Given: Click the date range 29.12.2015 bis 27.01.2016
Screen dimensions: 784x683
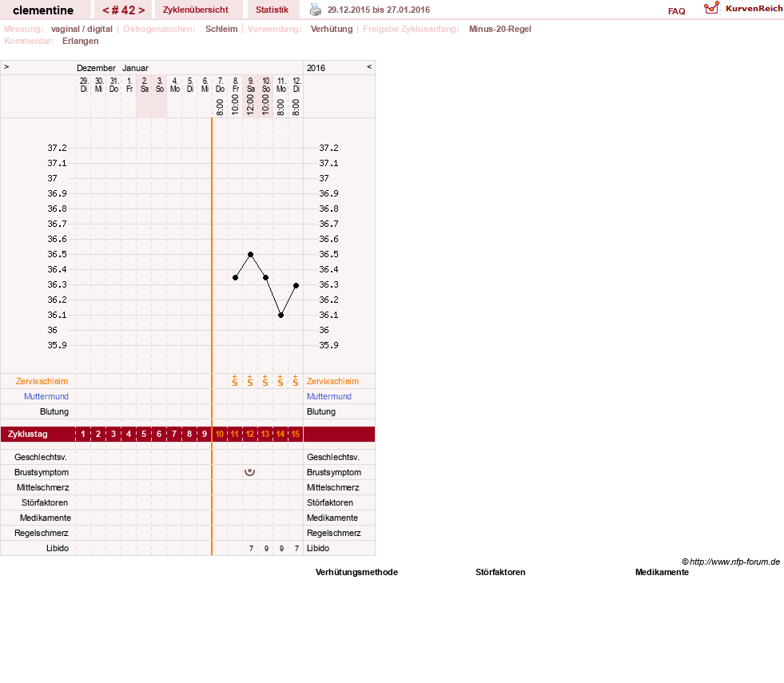Looking at the screenshot, I should point(379,10).
